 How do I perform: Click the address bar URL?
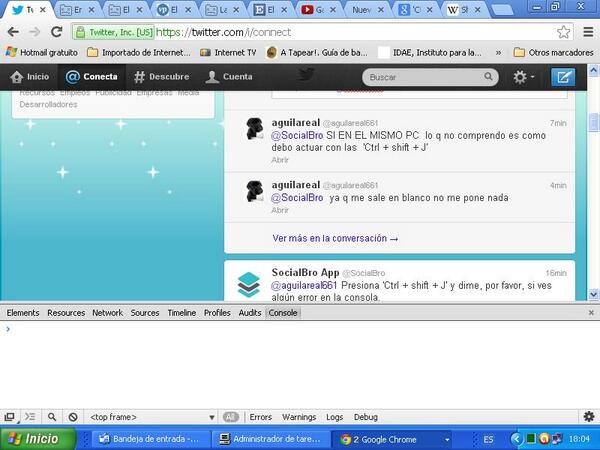tap(223, 32)
